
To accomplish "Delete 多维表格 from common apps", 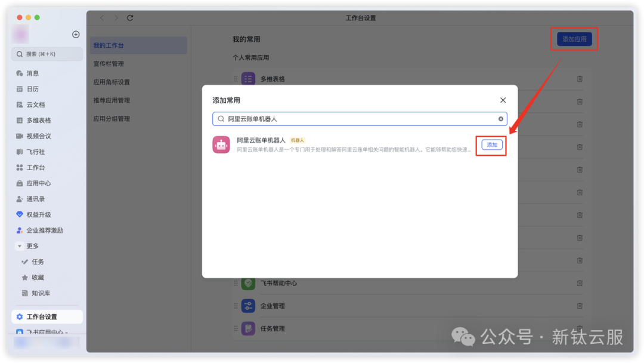I will click(580, 79).
